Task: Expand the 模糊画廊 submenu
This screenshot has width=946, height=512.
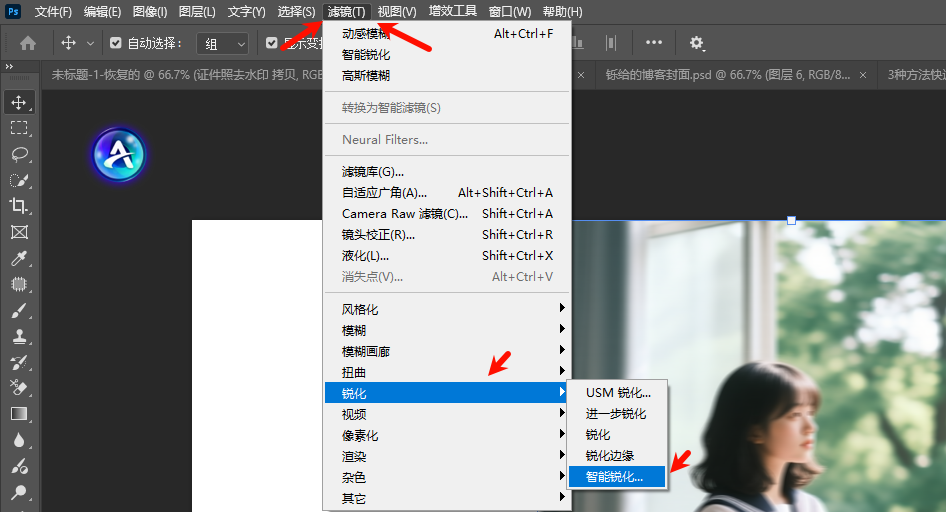Action: pos(447,352)
